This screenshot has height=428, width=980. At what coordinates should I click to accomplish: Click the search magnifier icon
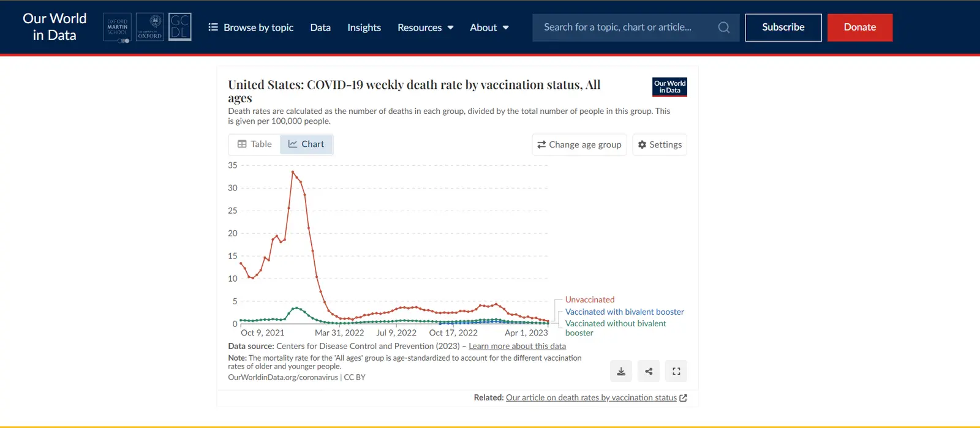(724, 28)
